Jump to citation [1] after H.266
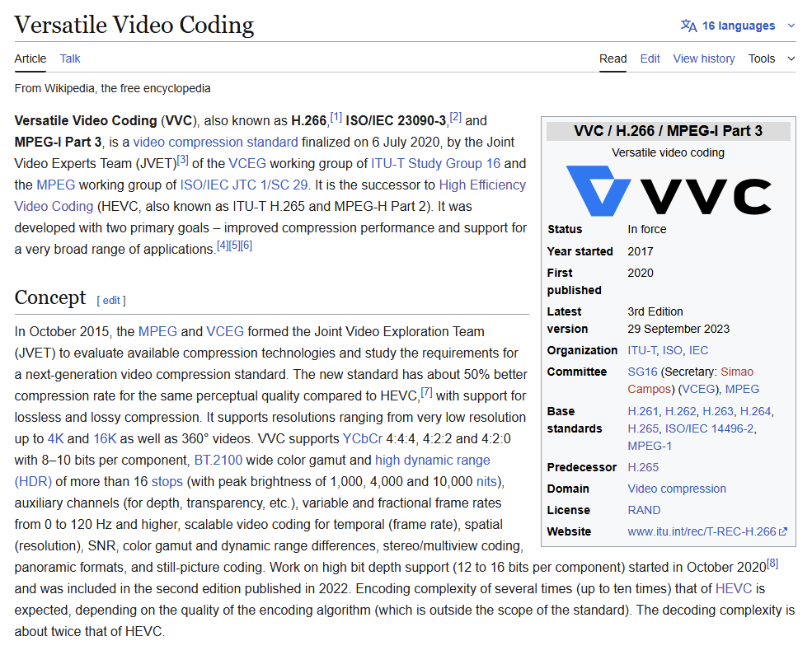Screen dimensions: 812x655 click(336, 117)
